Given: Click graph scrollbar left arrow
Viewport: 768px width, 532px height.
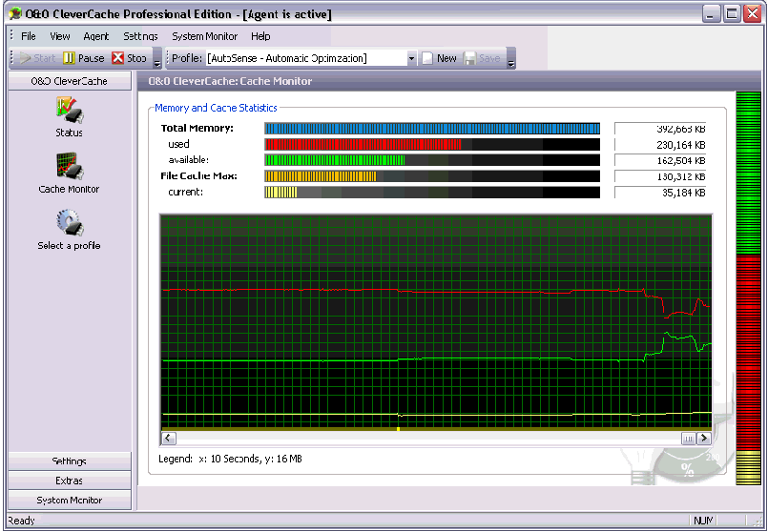Looking at the screenshot, I should 169,438.
